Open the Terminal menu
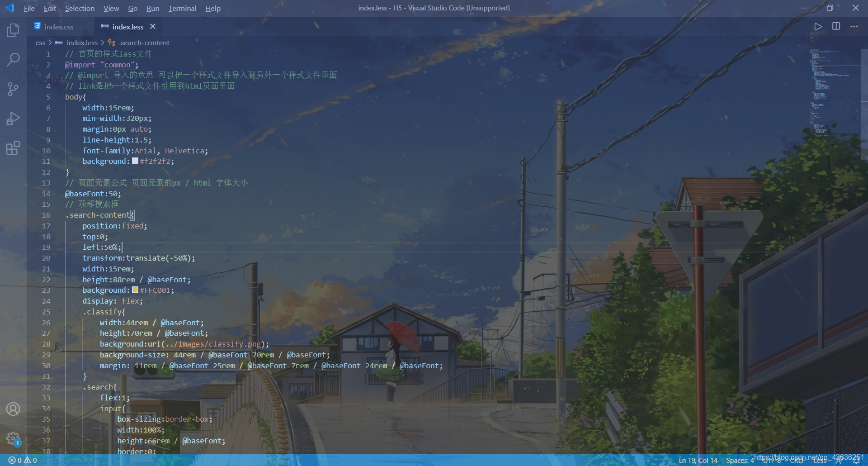Screen dimensions: 868x466 tap(182, 8)
